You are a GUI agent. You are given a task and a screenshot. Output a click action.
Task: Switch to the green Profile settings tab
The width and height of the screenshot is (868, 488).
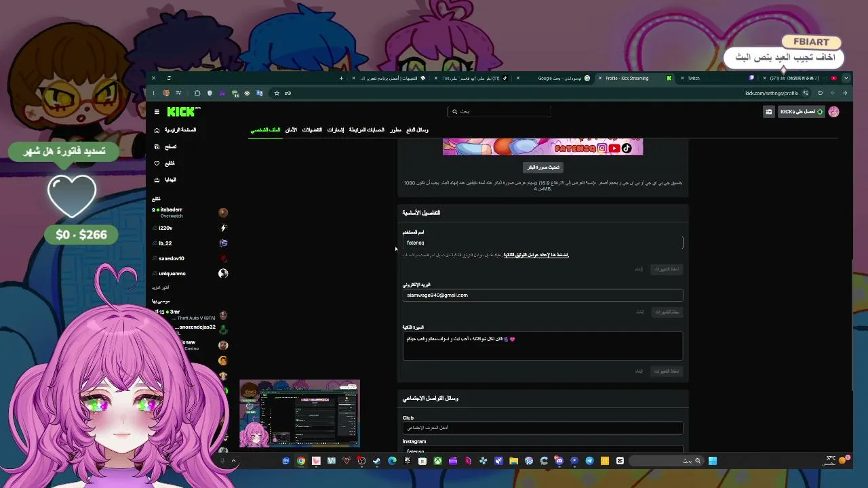(265, 130)
